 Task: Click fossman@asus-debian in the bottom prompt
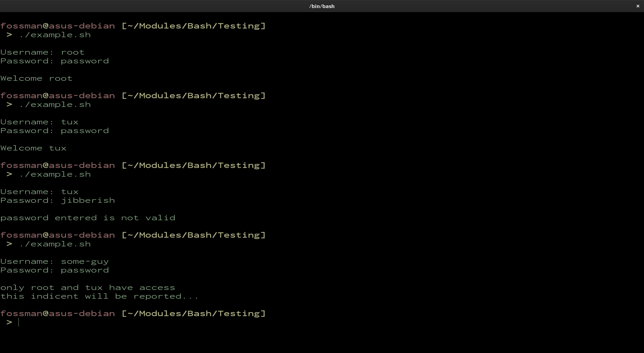tap(57, 313)
